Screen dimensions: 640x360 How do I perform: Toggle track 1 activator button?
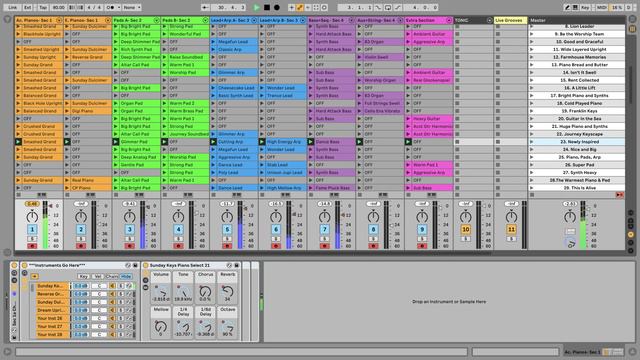(x=32, y=229)
